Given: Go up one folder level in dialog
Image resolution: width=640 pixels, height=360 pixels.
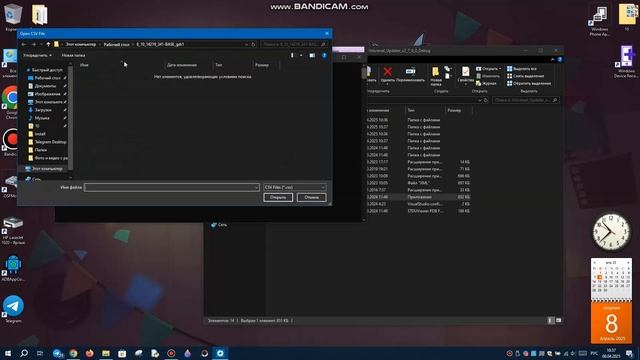Looking at the screenshot, I should click(x=48, y=44).
